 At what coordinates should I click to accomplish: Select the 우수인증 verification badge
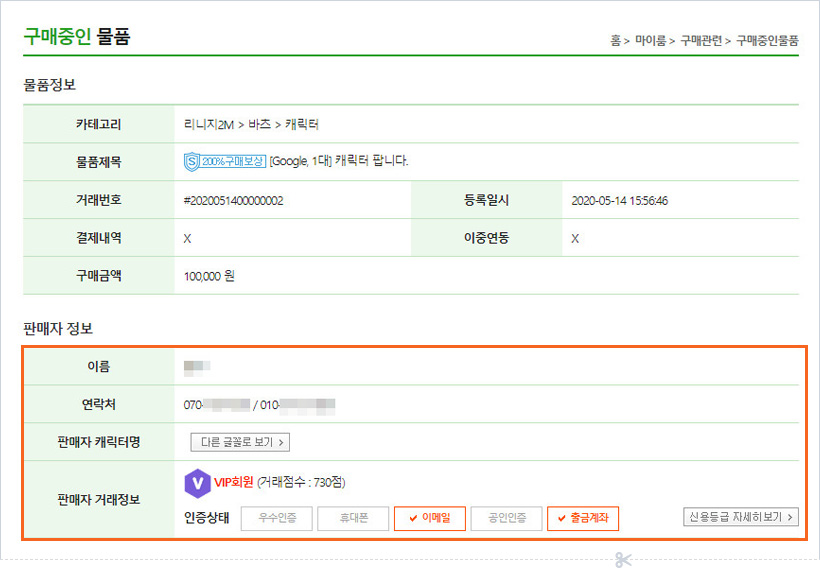tap(276, 518)
